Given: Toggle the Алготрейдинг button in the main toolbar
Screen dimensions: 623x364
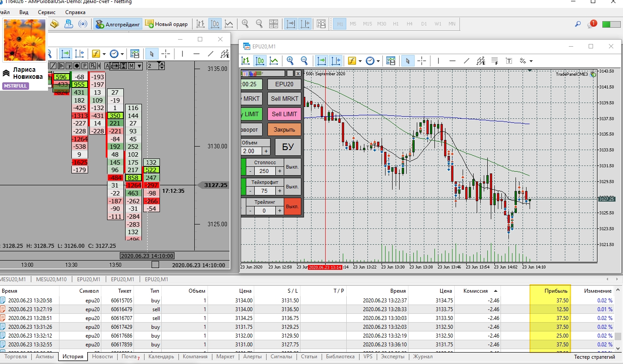Looking at the screenshot, I should tap(118, 24).
